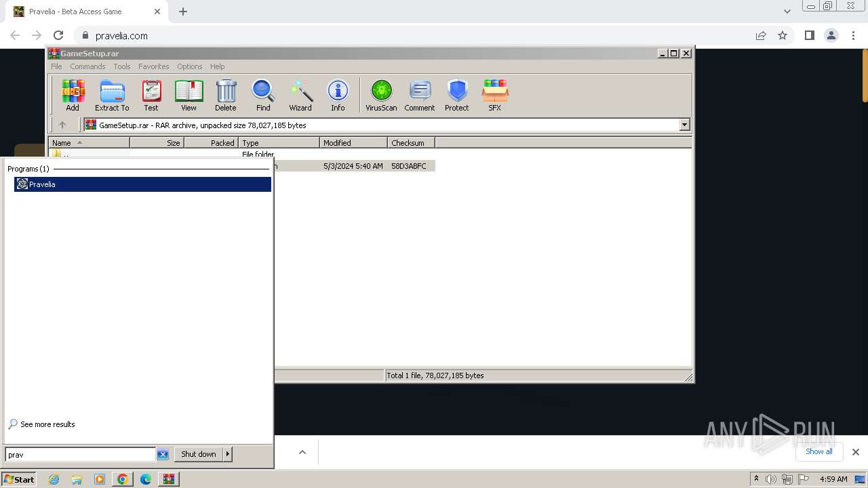
Task: Show hidden system tray icons
Action: coord(756,479)
